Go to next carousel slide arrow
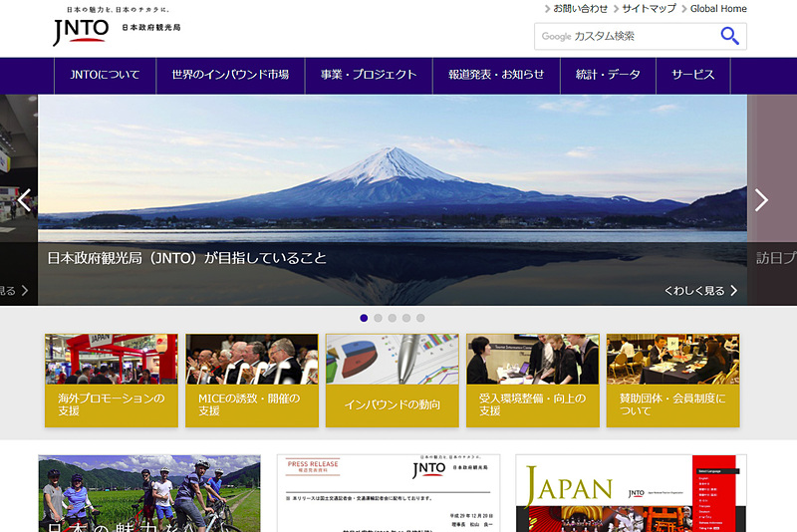The width and height of the screenshot is (797, 532). (x=761, y=200)
